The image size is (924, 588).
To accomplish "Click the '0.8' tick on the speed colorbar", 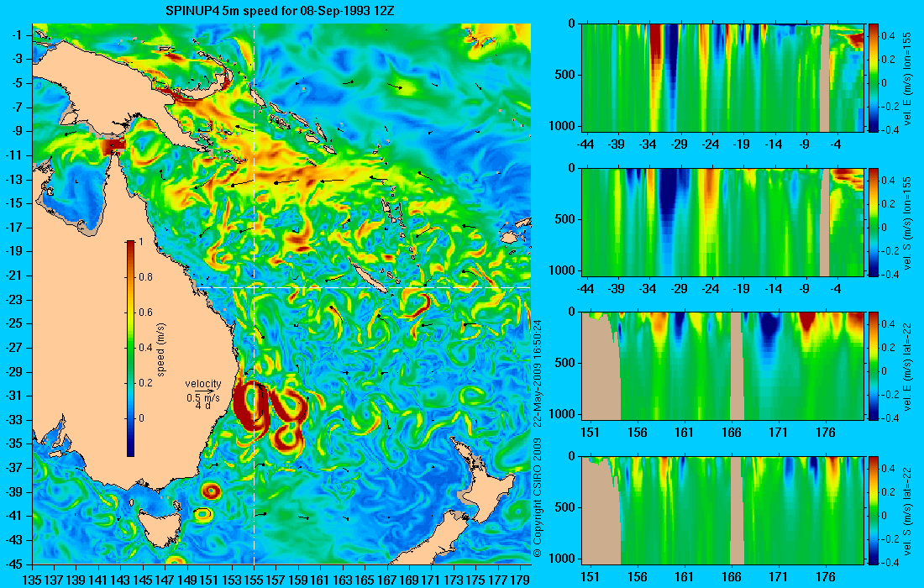I will [145, 277].
